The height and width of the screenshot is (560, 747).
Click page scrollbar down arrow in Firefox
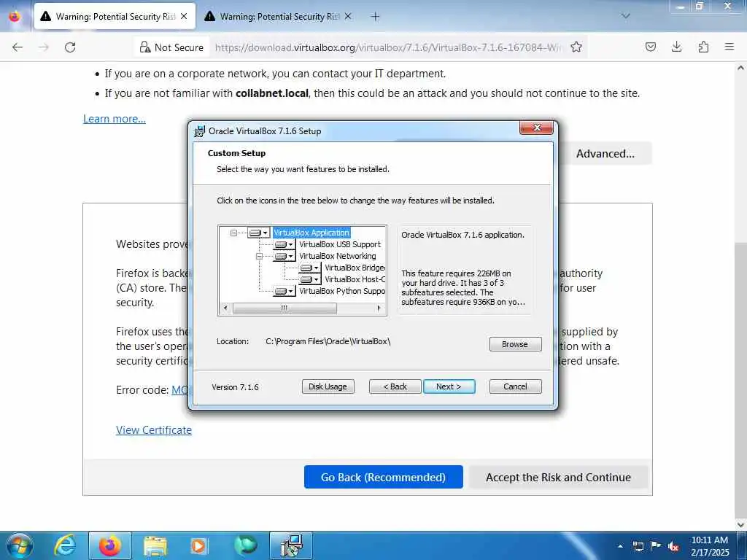click(x=741, y=524)
